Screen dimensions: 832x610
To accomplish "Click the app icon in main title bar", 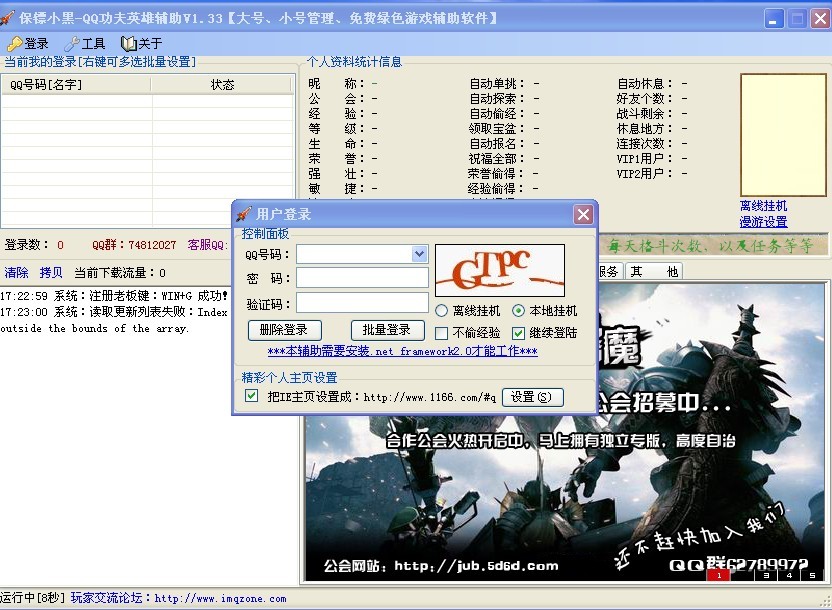I will 7,18.
